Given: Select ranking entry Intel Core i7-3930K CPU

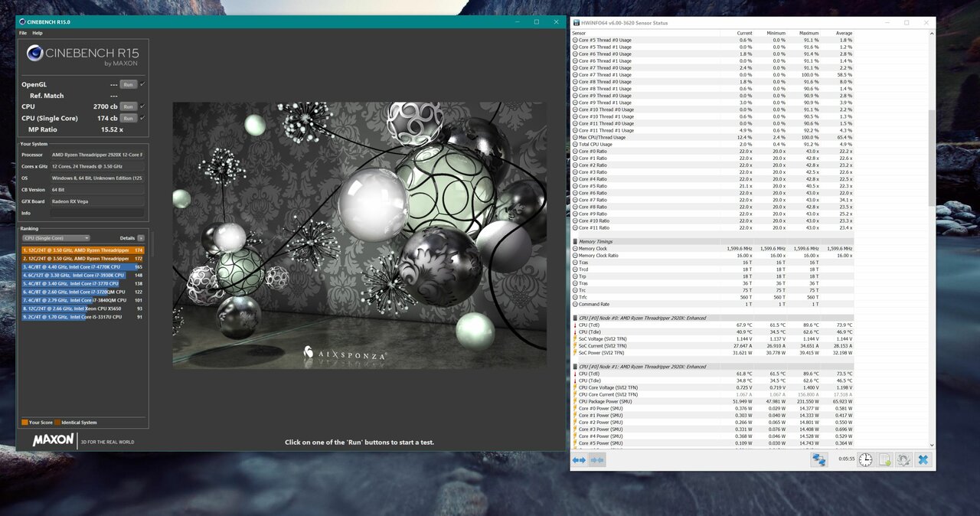Looking at the screenshot, I should click(83, 275).
